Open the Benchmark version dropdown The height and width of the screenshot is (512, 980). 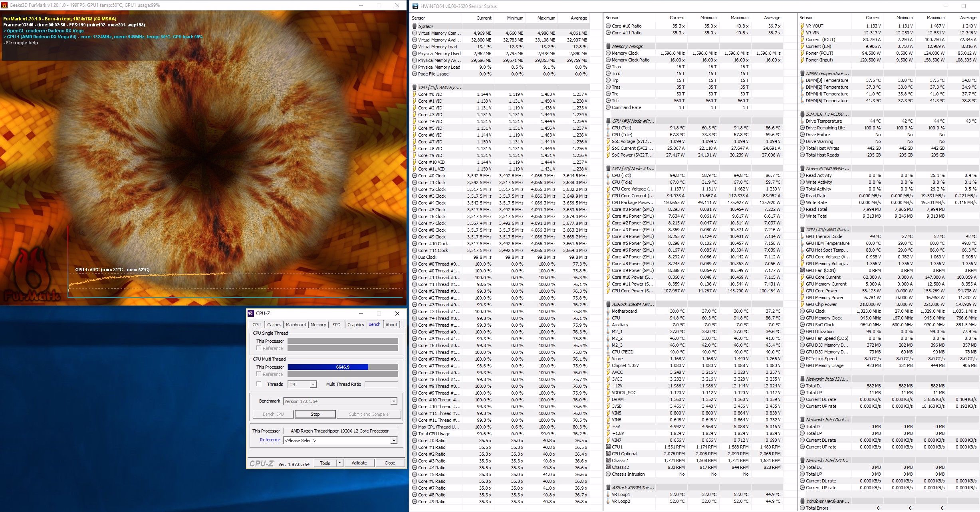pos(394,401)
